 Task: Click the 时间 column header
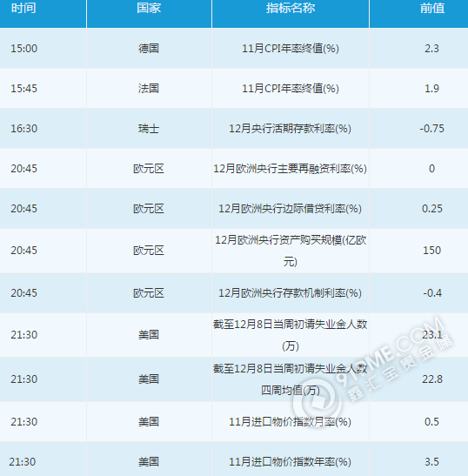click(23, 8)
